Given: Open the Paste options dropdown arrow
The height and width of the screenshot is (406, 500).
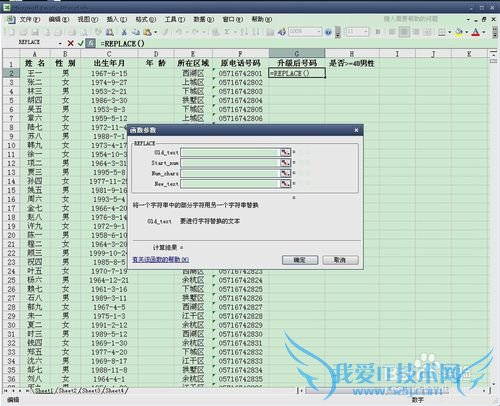Looking at the screenshot, I should tap(155, 32).
